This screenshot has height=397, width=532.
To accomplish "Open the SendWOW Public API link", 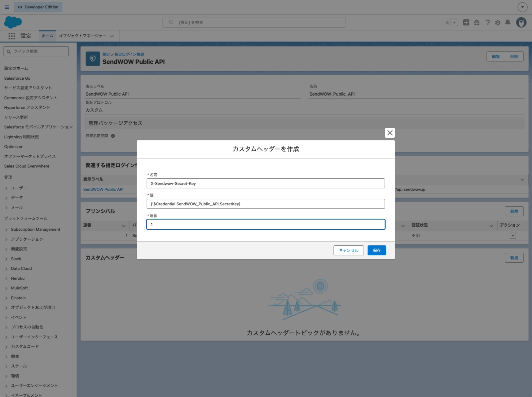I will click(x=103, y=189).
